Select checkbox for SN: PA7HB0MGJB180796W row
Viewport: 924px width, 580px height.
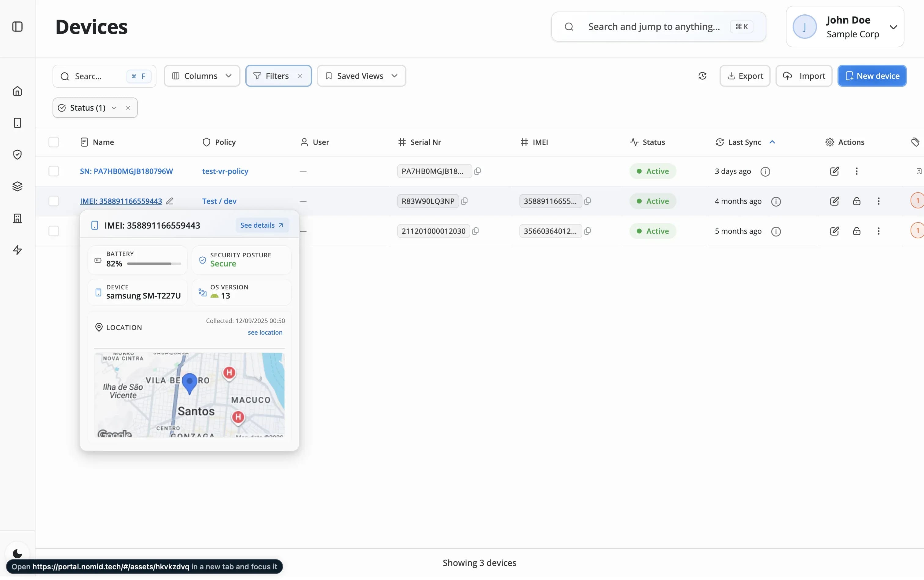(54, 171)
